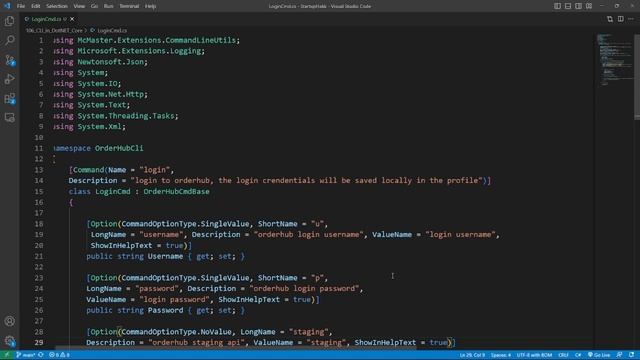Open the Selection menu

click(57, 6)
